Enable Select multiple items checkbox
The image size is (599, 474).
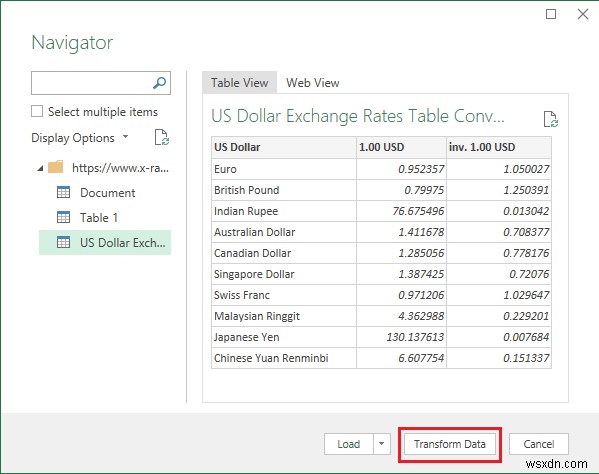(x=37, y=112)
